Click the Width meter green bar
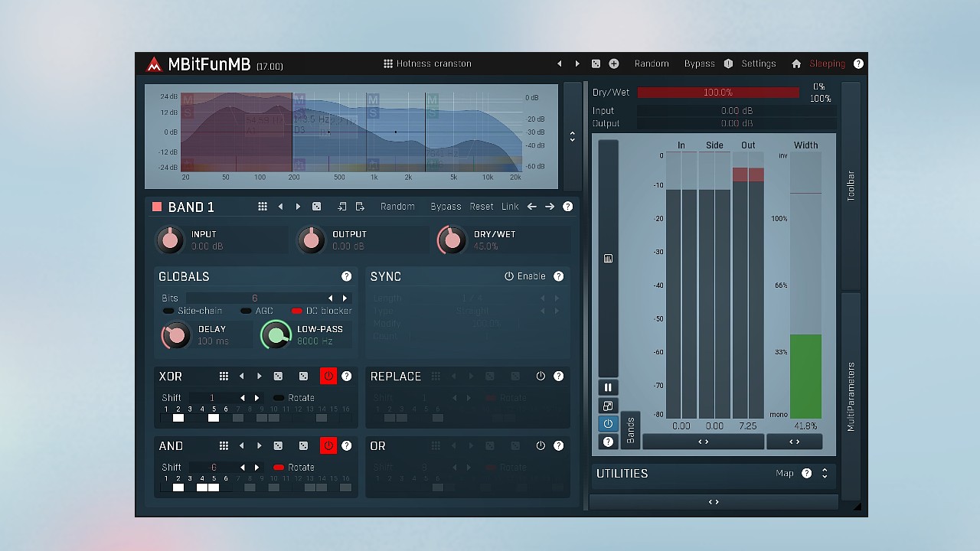This screenshot has width=980, height=551. (x=805, y=377)
